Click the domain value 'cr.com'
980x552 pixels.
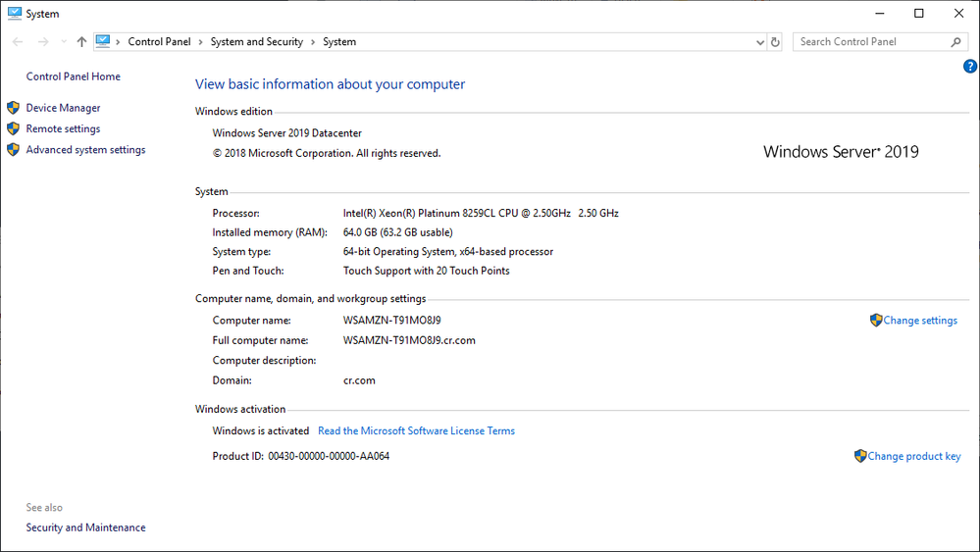(359, 380)
